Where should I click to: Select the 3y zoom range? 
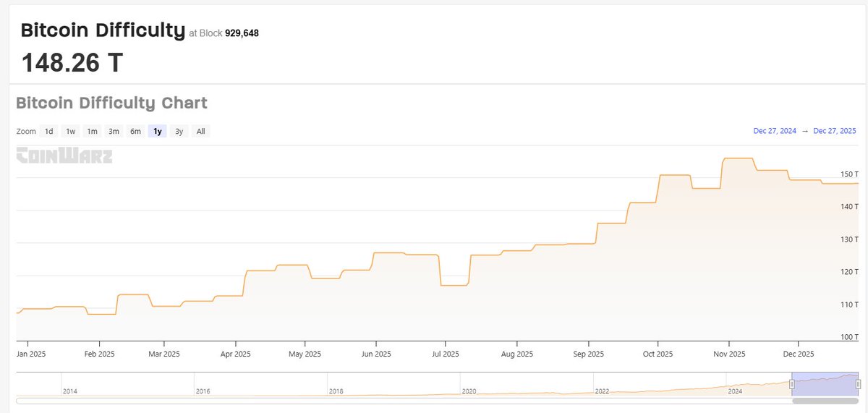pos(179,132)
